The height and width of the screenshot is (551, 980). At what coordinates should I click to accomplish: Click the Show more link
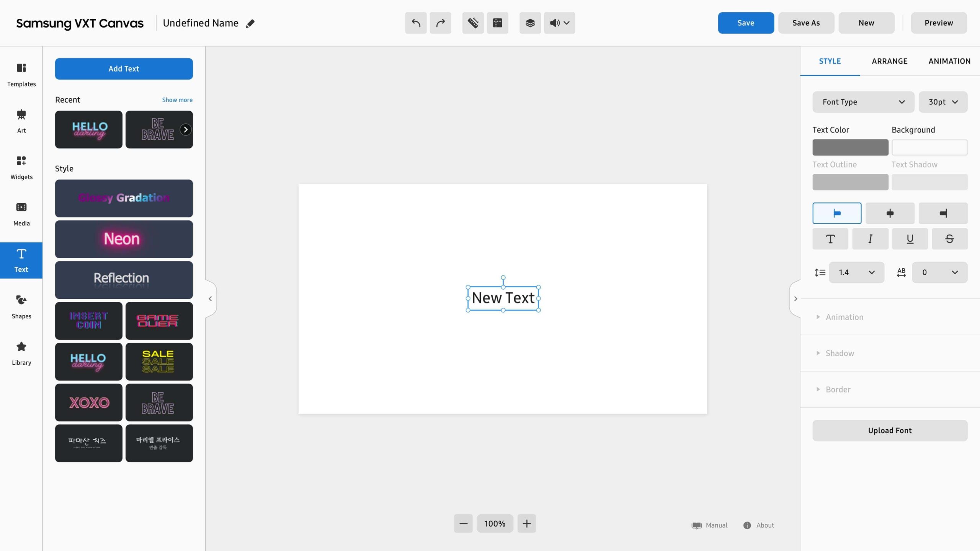tap(177, 100)
